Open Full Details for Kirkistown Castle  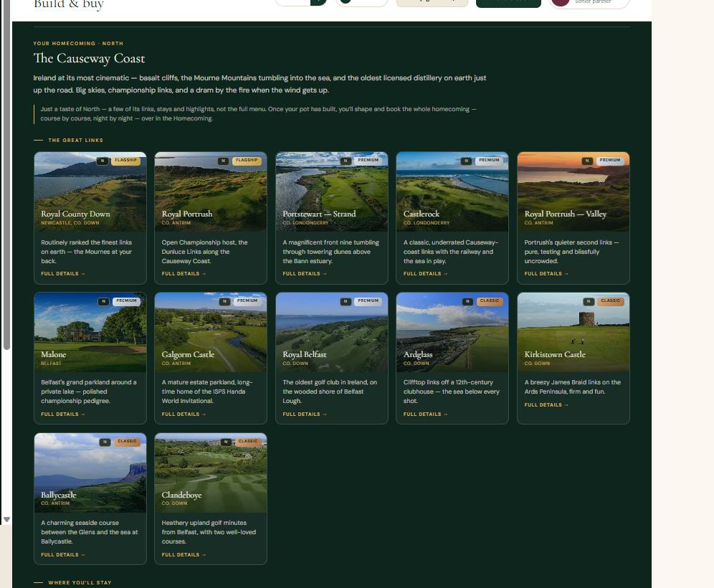[546, 405]
